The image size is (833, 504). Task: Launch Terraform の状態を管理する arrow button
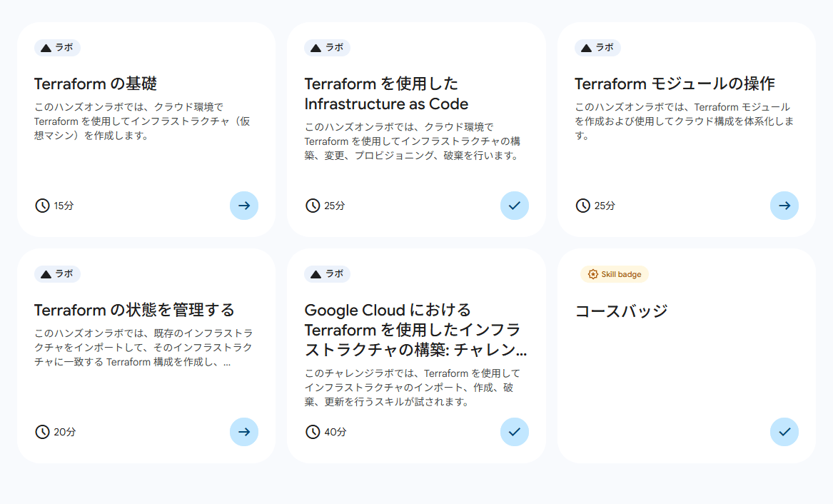click(244, 432)
